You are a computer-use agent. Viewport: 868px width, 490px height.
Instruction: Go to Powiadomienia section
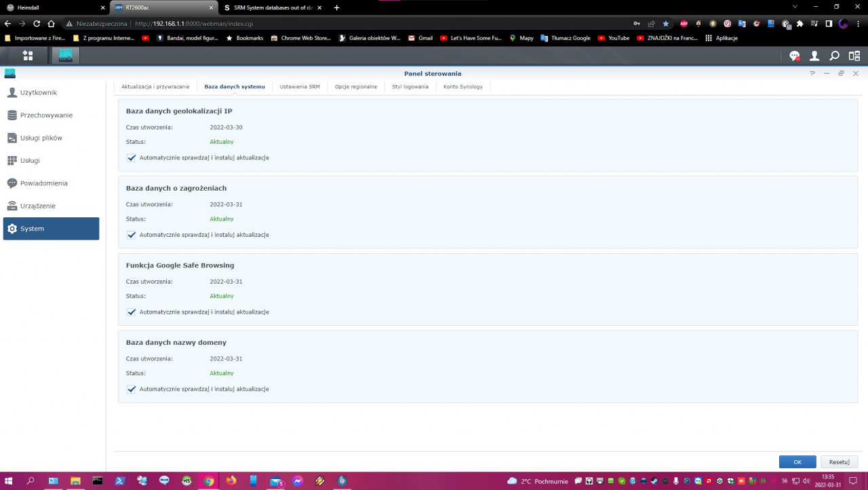coord(43,183)
